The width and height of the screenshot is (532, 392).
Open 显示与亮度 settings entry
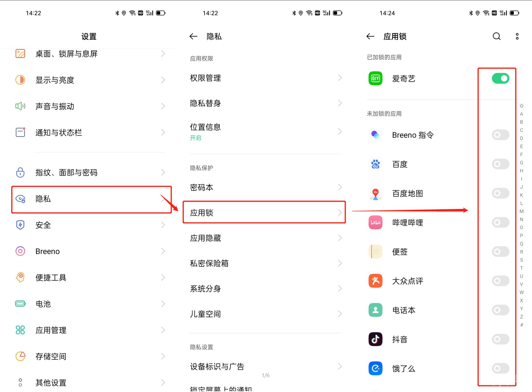[90, 80]
